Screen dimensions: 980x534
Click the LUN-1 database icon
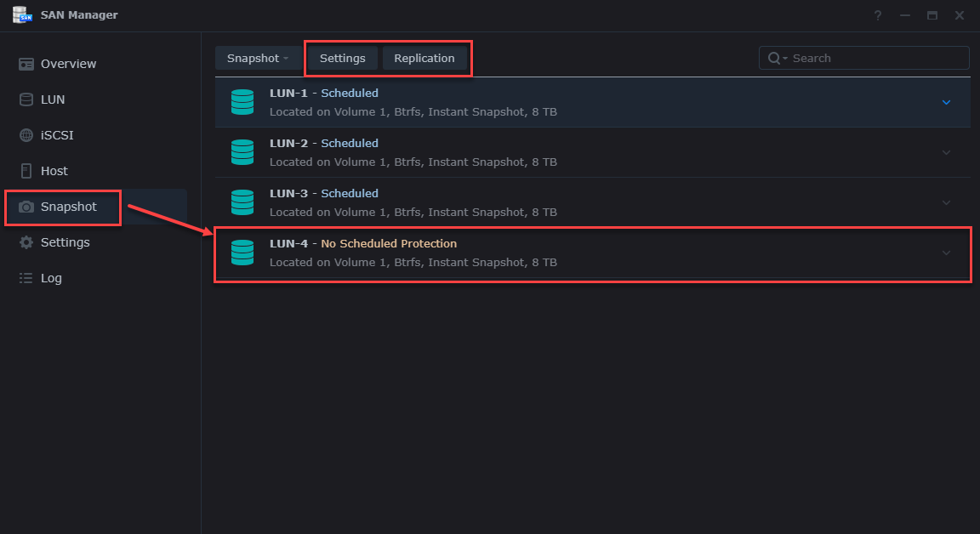(242, 102)
